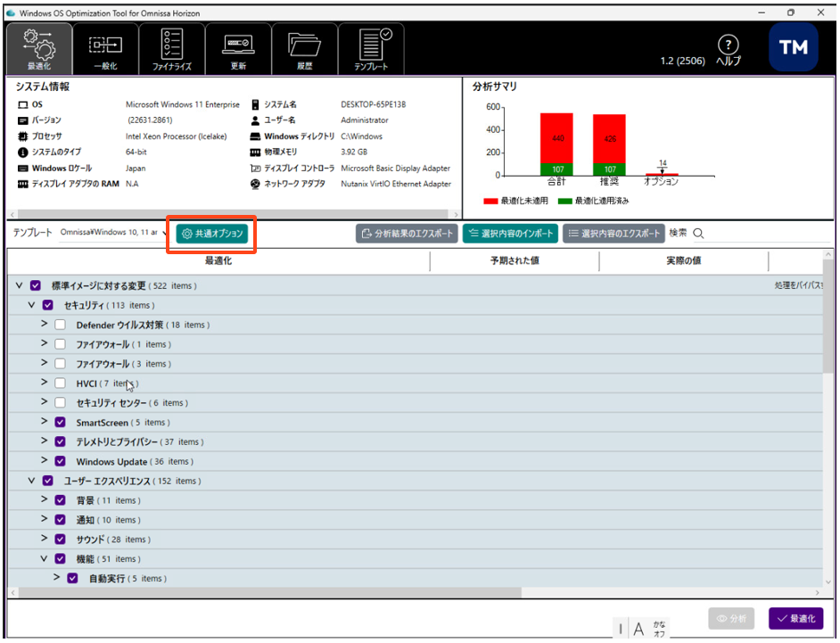Expand the Windows Update row
Viewport: 840px width, 643px height.
click(45, 460)
